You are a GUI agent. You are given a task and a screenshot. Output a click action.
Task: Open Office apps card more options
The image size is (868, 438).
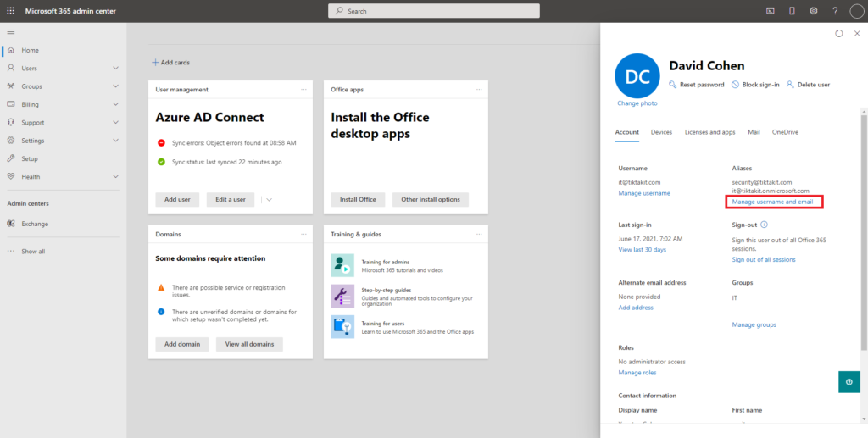pyautogui.click(x=479, y=89)
